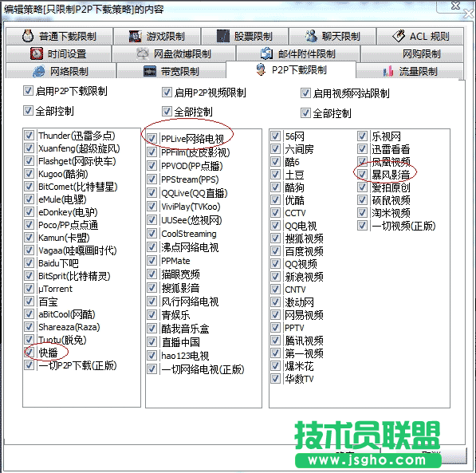
Task: Uncheck 全部控制 under P2P视频限制
Action: [x=167, y=112]
